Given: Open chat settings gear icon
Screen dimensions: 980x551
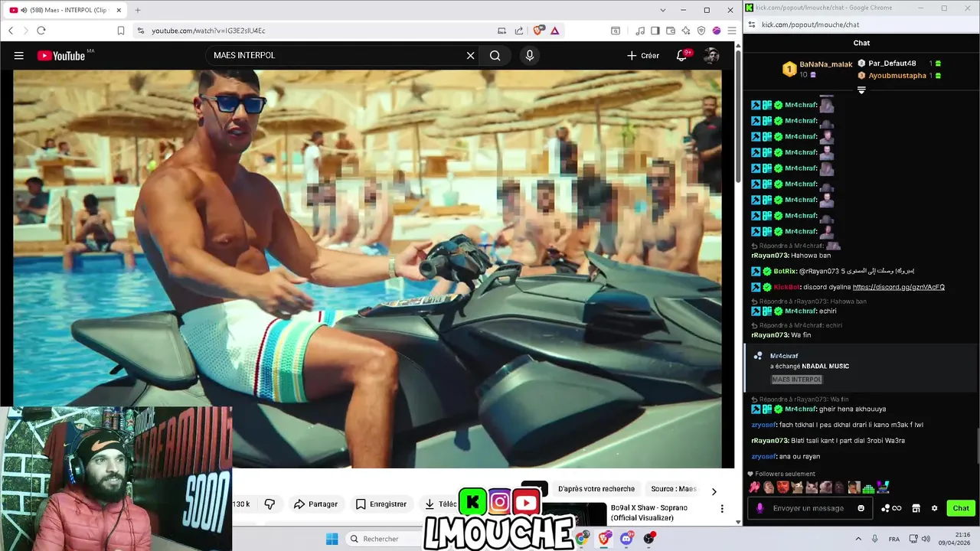Looking at the screenshot, I should 934,508.
